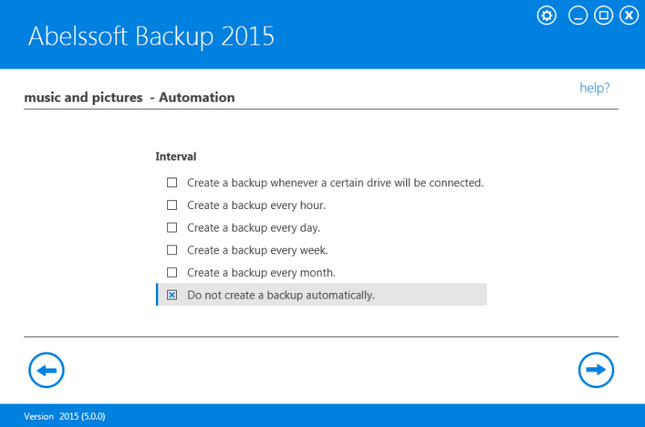Open the settings gear icon
This screenshot has height=427, width=645.
(x=547, y=16)
